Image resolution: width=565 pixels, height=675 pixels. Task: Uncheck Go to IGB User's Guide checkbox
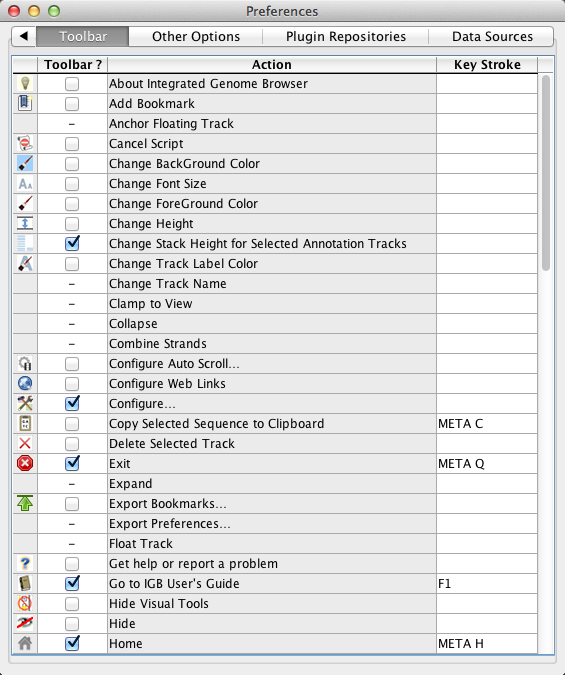pos(72,583)
